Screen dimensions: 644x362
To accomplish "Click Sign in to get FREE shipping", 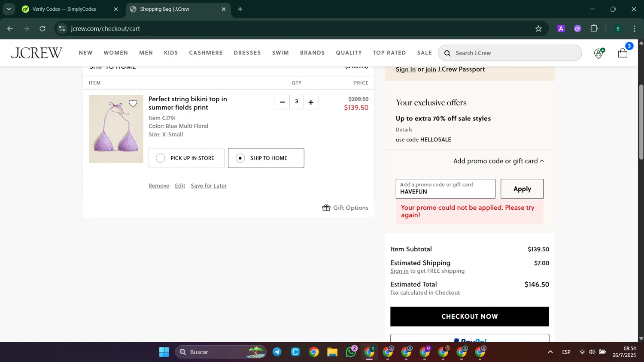I will click(x=399, y=271).
